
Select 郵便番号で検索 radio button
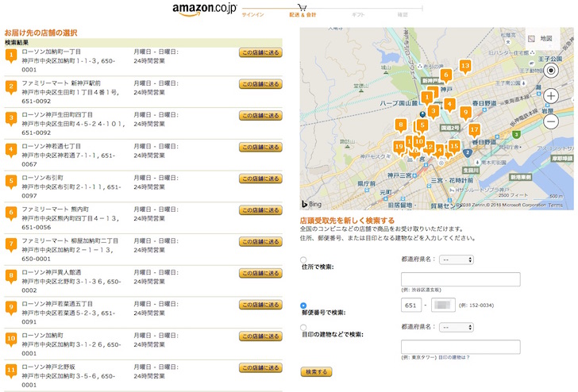tap(303, 306)
